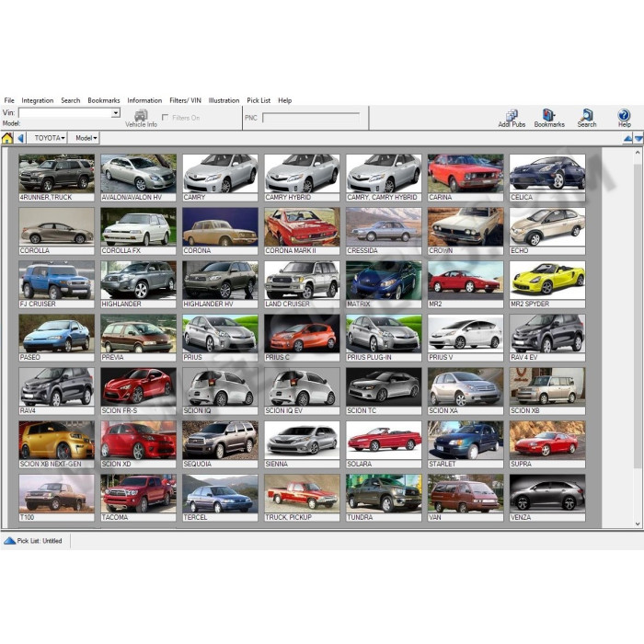Open the TOYOTA make dropdown

click(x=50, y=138)
